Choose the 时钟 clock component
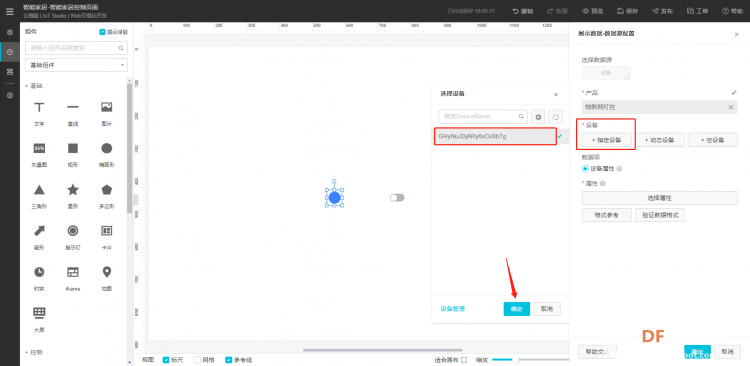The height and width of the screenshot is (366, 750). click(39, 278)
